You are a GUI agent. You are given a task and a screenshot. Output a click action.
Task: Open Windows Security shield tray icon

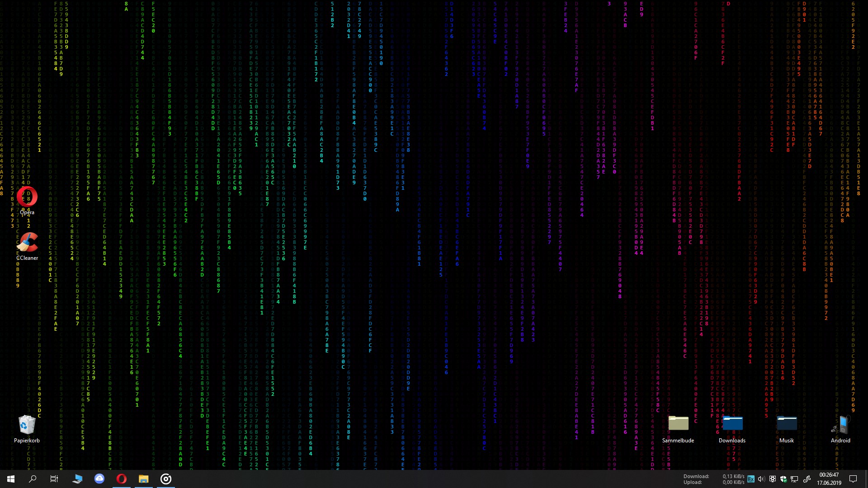(783, 479)
